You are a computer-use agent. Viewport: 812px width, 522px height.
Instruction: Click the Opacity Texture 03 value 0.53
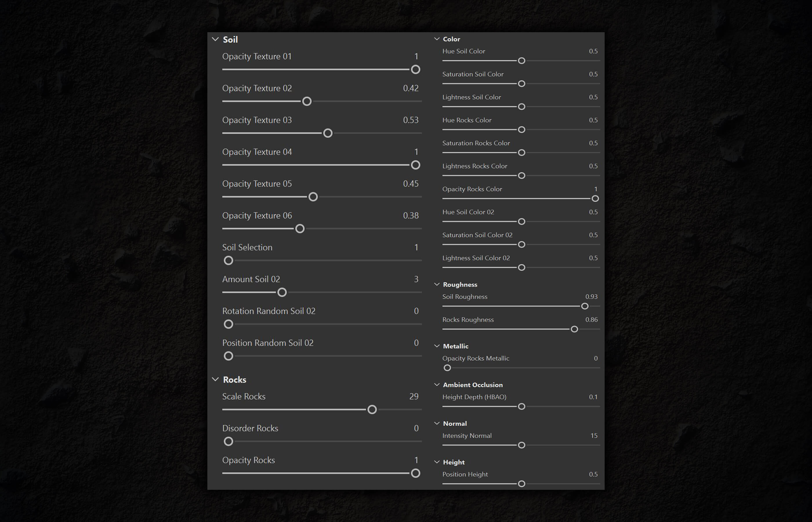[411, 120]
